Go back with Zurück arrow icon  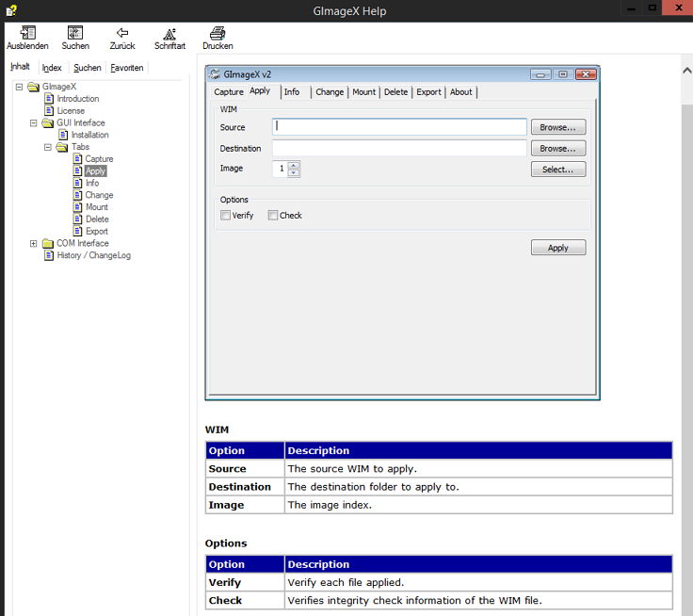tap(122, 33)
